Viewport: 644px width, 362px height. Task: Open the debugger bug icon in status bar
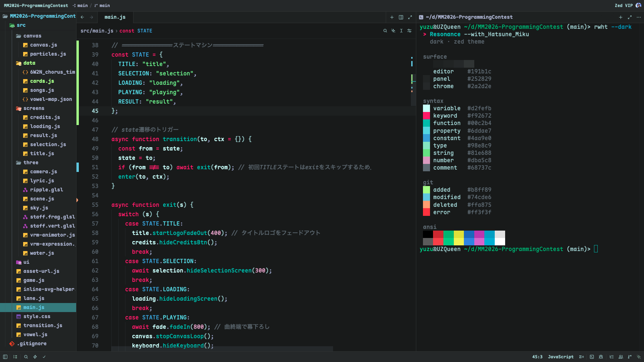pyautogui.click(x=601, y=357)
